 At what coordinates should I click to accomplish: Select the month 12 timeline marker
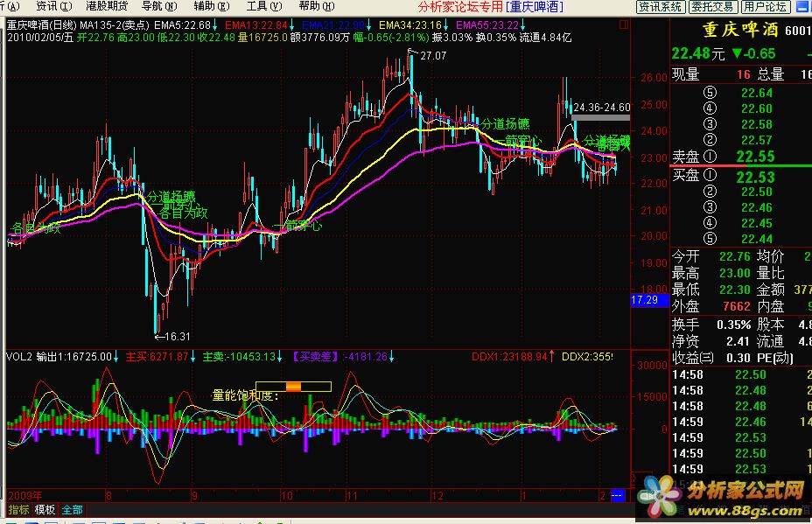(x=437, y=496)
